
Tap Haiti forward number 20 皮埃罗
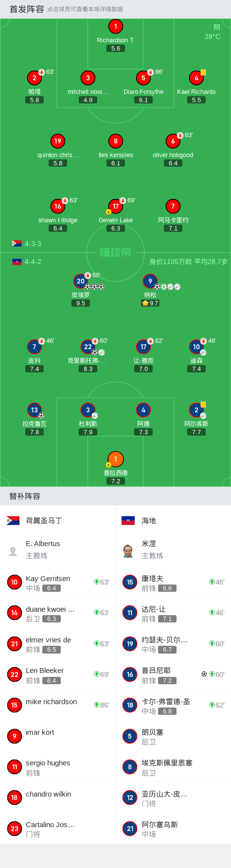(x=81, y=281)
